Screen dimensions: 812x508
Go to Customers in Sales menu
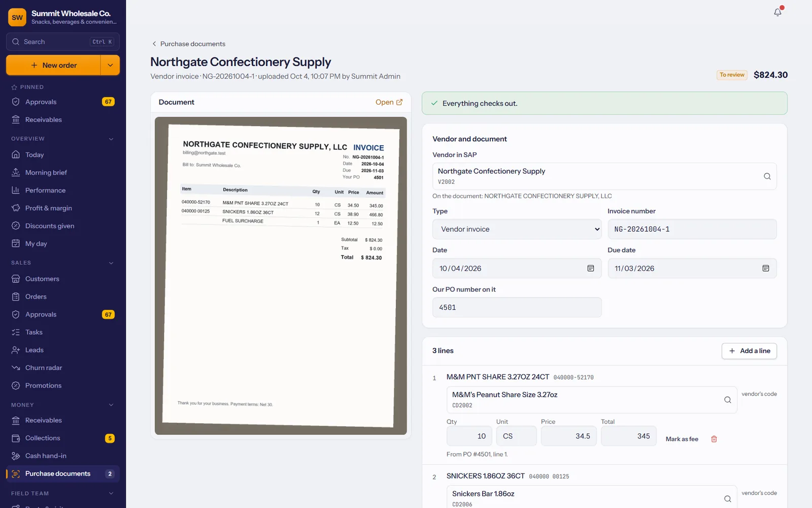[63, 279]
